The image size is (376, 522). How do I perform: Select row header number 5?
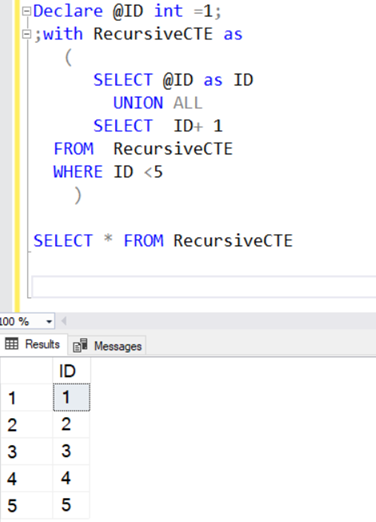(27, 505)
